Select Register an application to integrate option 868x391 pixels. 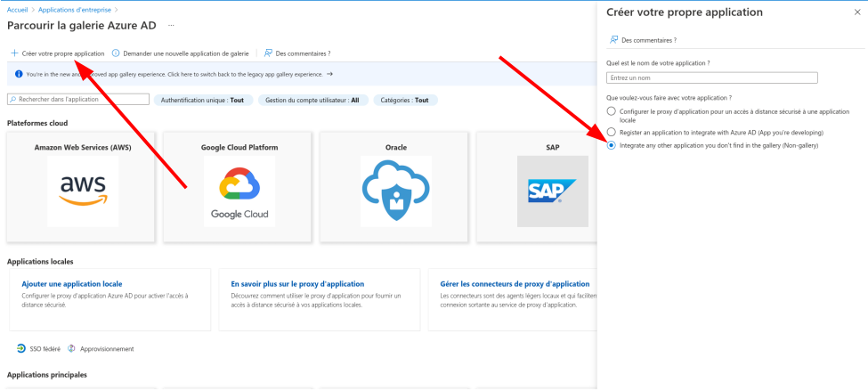(x=611, y=133)
